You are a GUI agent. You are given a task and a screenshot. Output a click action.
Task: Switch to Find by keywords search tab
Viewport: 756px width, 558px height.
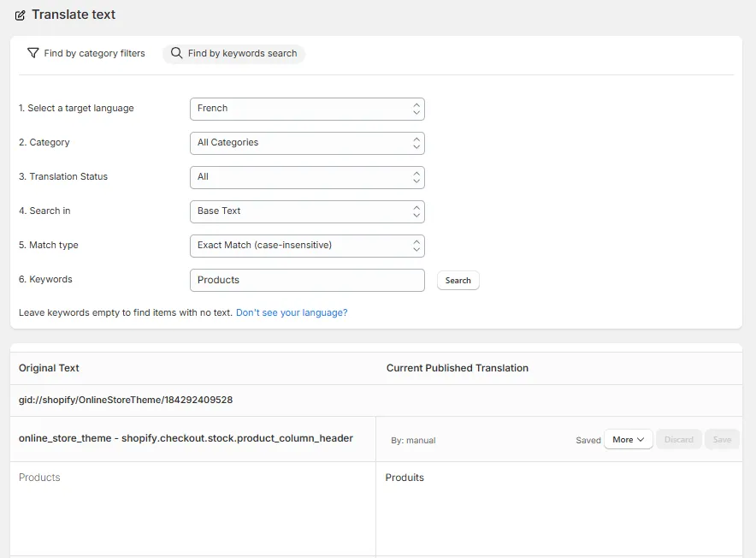click(x=233, y=53)
